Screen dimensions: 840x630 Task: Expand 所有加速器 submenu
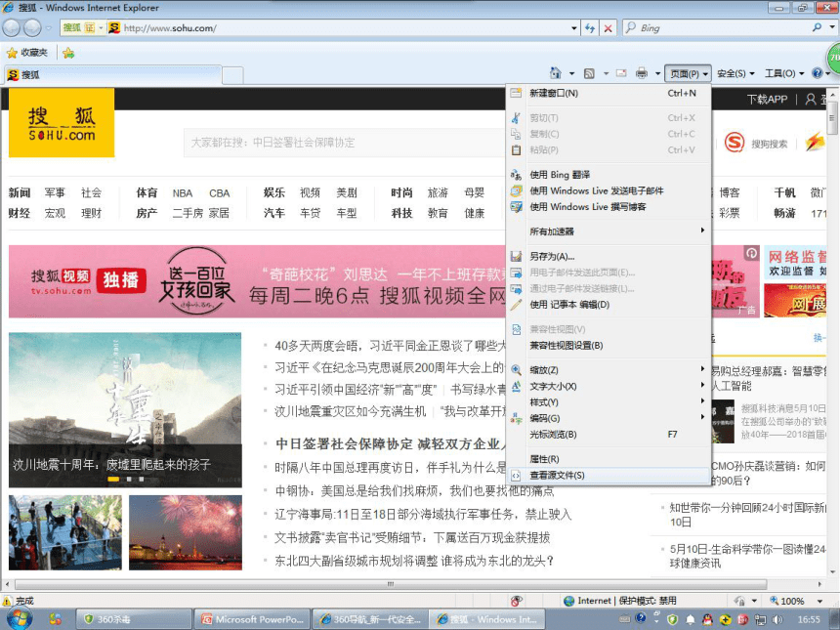pyautogui.click(x=609, y=231)
